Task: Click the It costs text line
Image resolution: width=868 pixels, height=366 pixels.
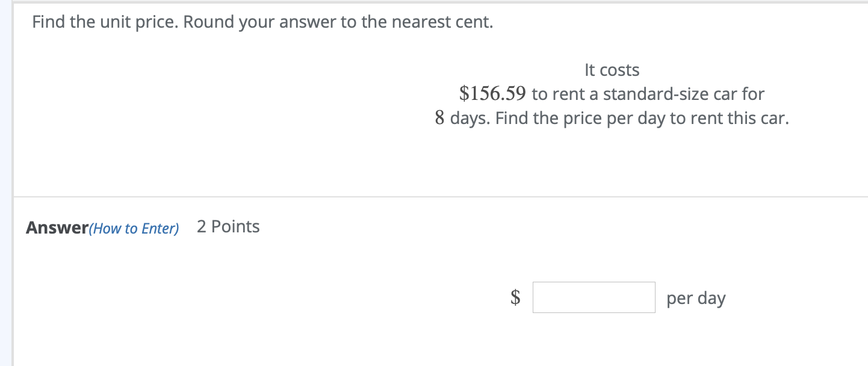Action: pyautogui.click(x=612, y=70)
